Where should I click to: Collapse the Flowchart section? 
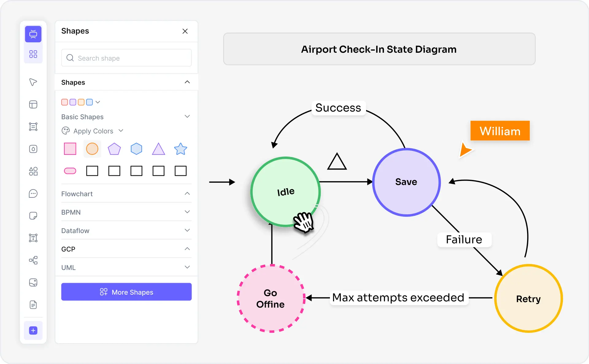(x=187, y=193)
